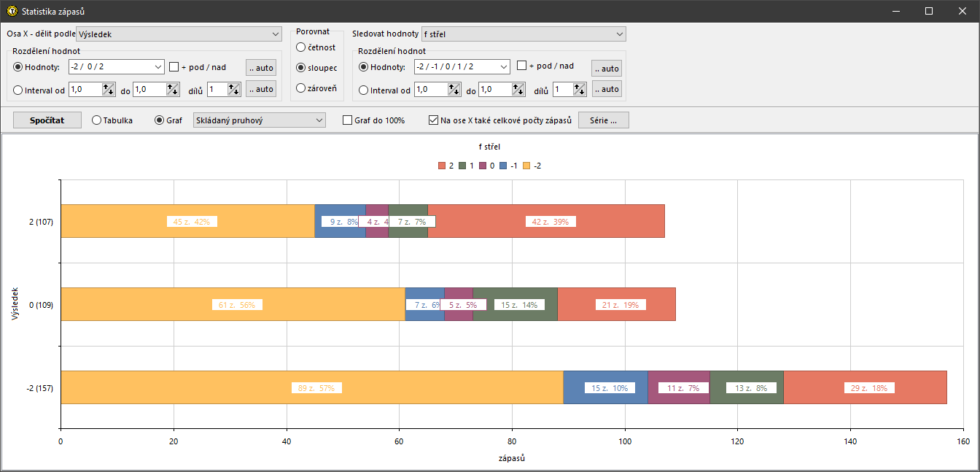The width and height of the screenshot is (980, 472).
Task: Open the 'Série ...' button
Action: (604, 120)
